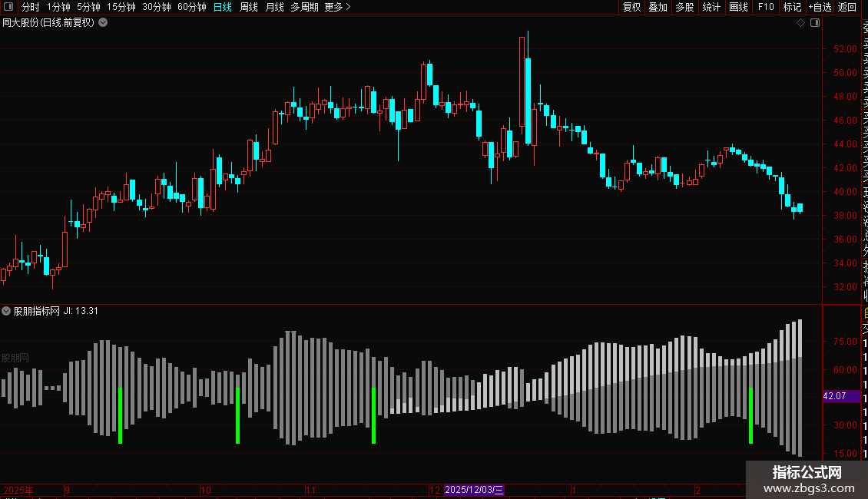
Task: Click the JI: 13.31 indicator value
Action: 80,311
